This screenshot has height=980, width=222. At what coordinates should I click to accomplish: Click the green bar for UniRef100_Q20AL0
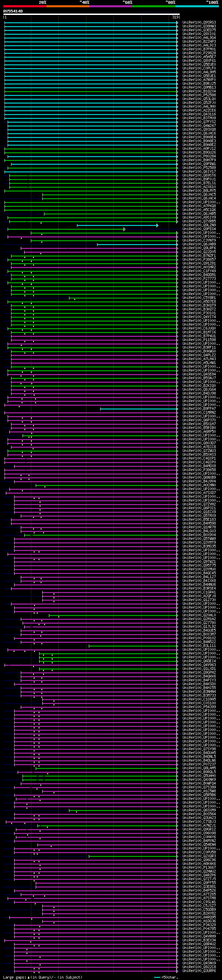point(113,615)
